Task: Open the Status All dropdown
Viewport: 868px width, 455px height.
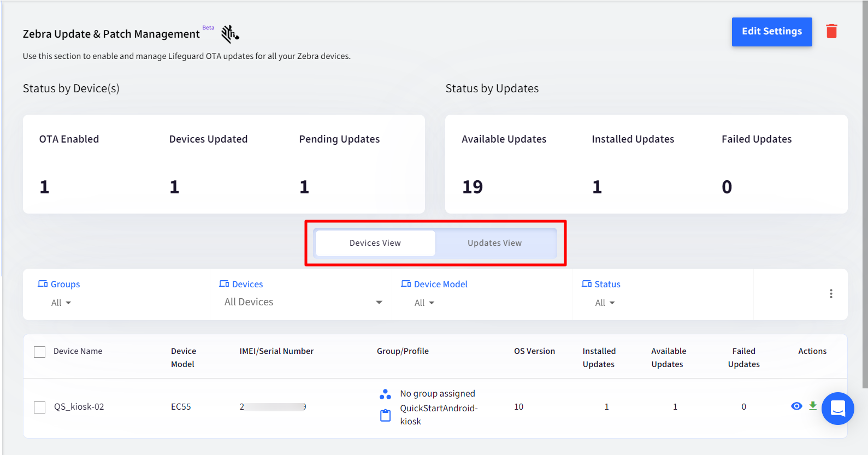Action: tap(605, 303)
